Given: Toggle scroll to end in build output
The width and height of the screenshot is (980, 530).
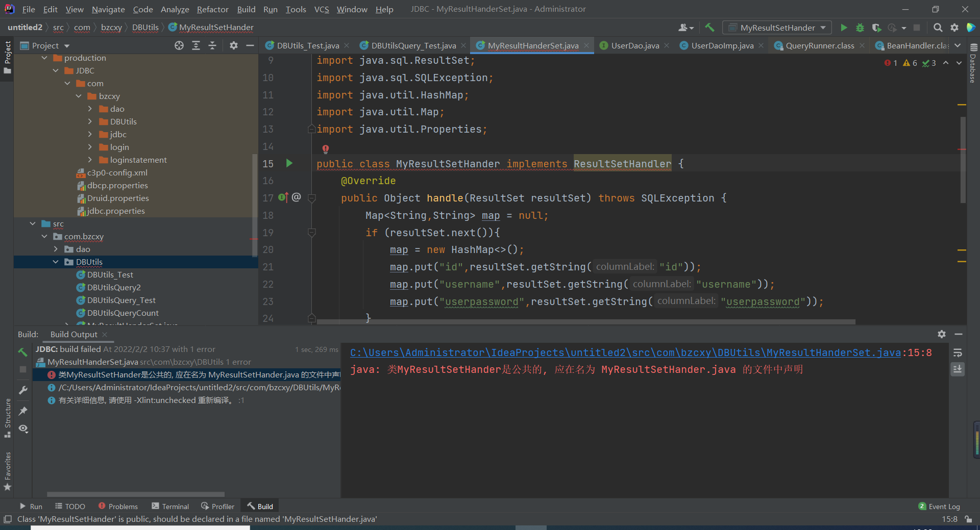Looking at the screenshot, I should tap(958, 369).
